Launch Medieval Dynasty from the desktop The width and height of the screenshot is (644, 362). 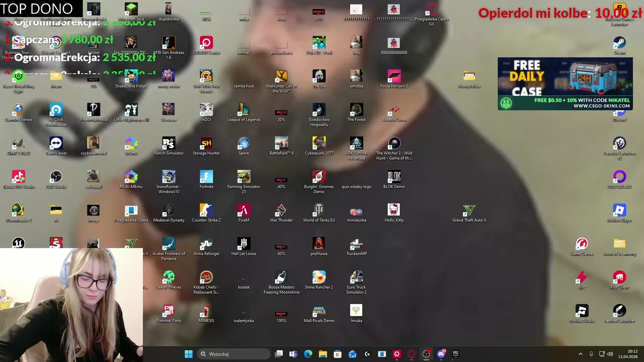pos(169,213)
